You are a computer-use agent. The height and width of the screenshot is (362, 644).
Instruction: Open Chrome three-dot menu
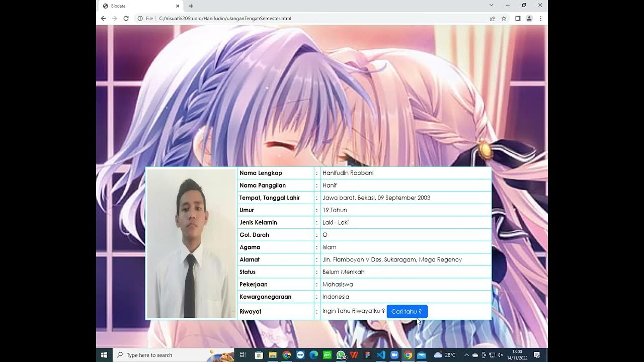click(x=541, y=19)
